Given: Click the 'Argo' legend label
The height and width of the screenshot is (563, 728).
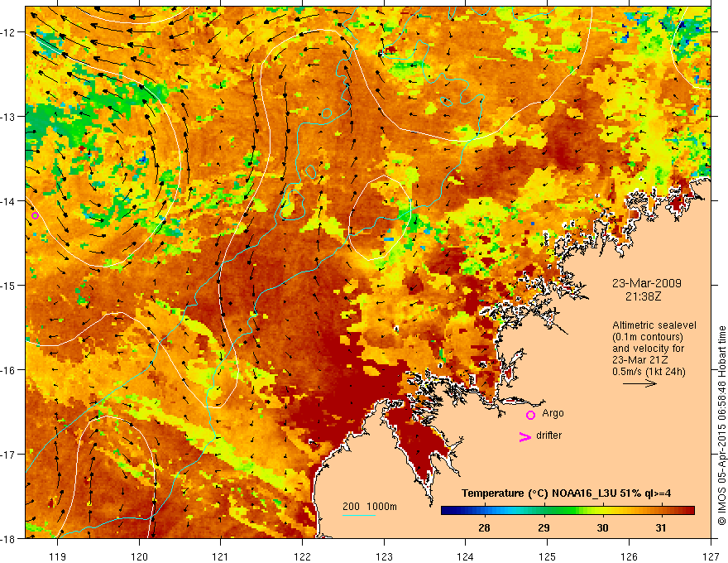Looking at the screenshot, I should (x=553, y=413).
